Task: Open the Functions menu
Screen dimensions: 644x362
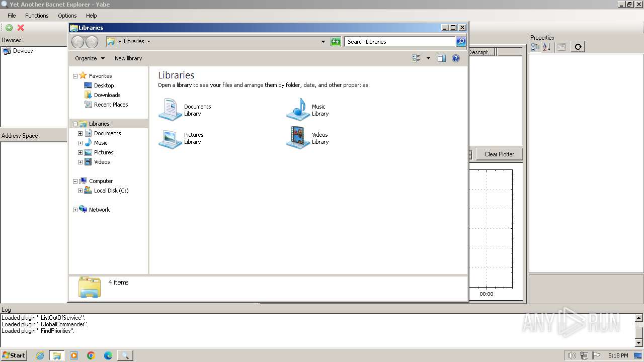Action: coord(37,16)
